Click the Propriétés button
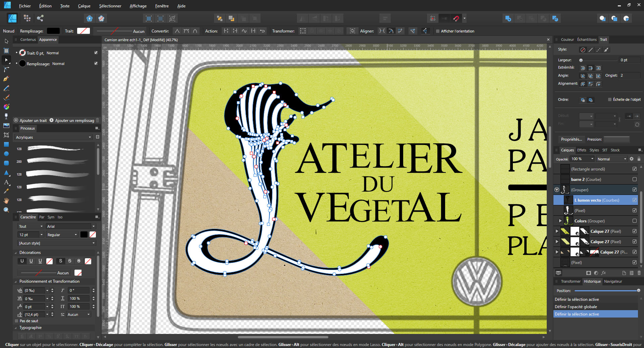 click(x=572, y=139)
